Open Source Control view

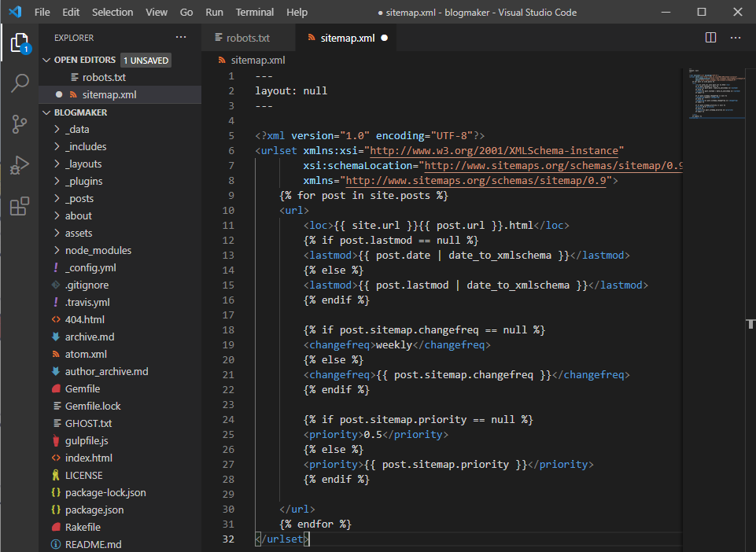[20, 124]
